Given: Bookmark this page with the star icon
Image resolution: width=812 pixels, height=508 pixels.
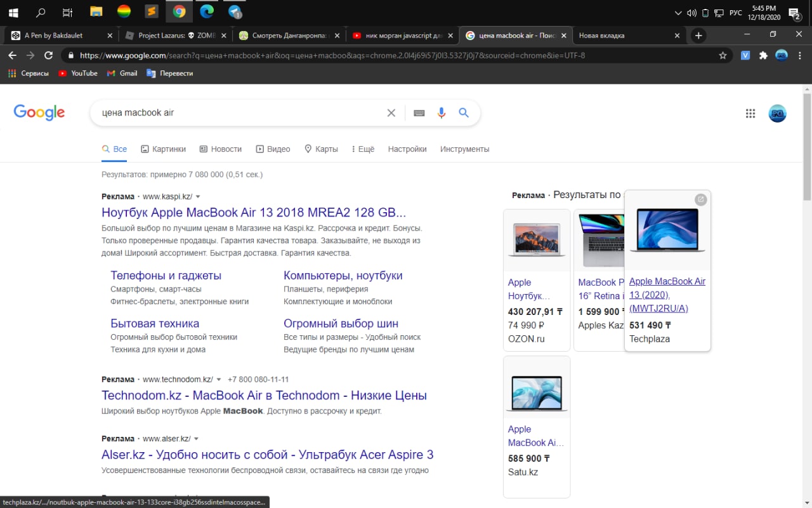Looking at the screenshot, I should point(723,55).
